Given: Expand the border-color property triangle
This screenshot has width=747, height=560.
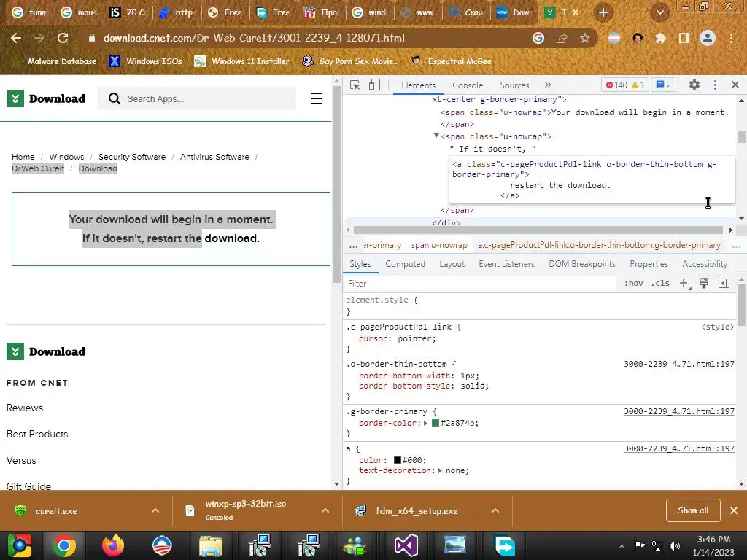Looking at the screenshot, I should pos(425,423).
